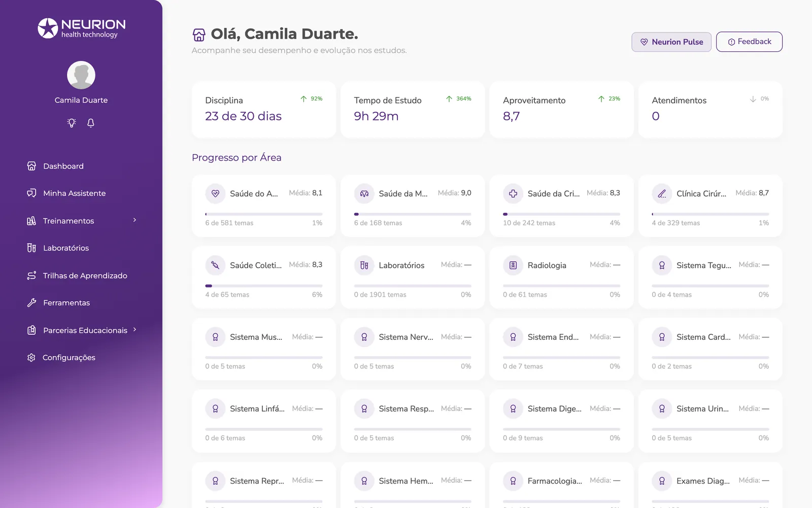
Task: Click the Saúde Coleti... progress bar
Action: (264, 286)
